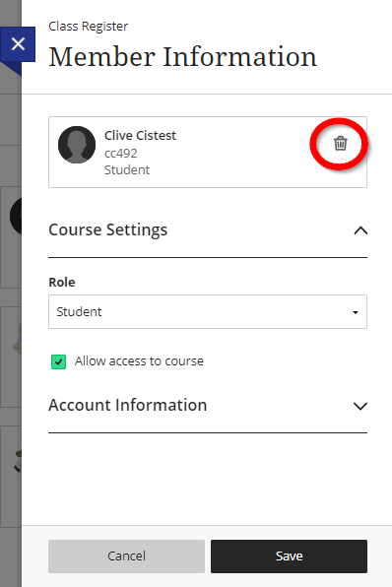Close the Member Information panel with X
This screenshot has width=392, height=587.
[x=18, y=44]
